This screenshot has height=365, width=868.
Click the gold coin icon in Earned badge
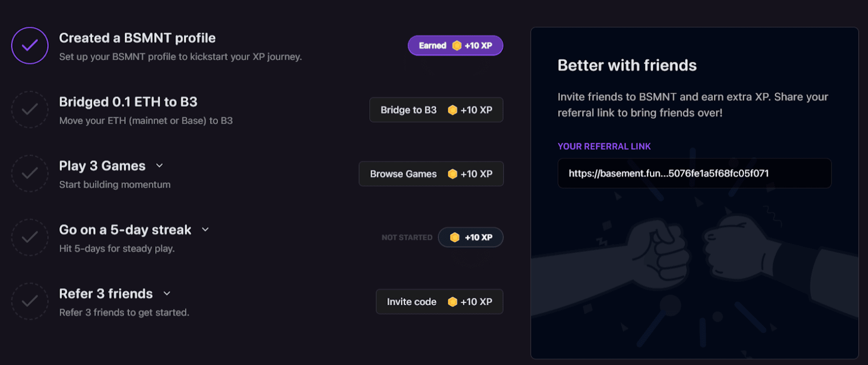coord(457,46)
